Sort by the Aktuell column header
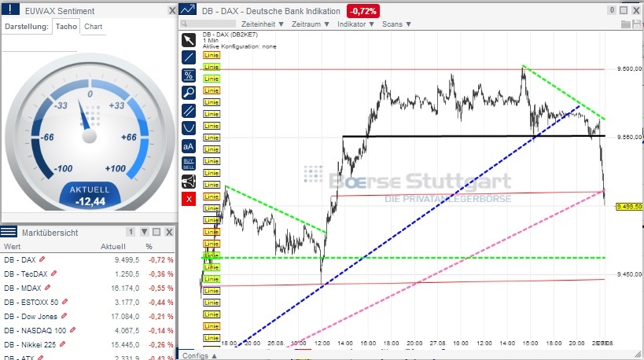 pyautogui.click(x=113, y=246)
